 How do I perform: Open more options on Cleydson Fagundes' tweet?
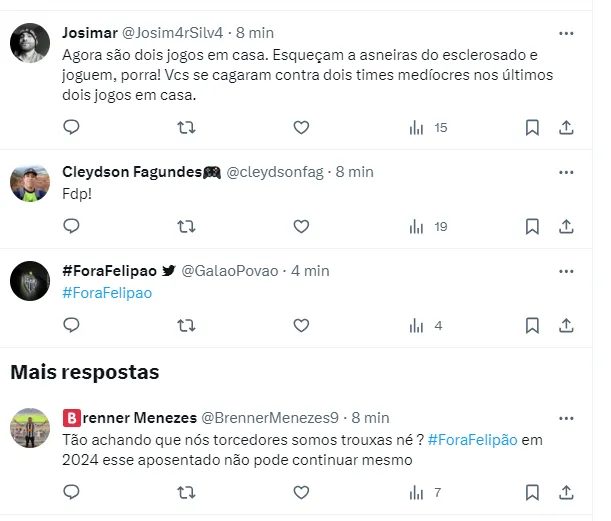(566, 172)
